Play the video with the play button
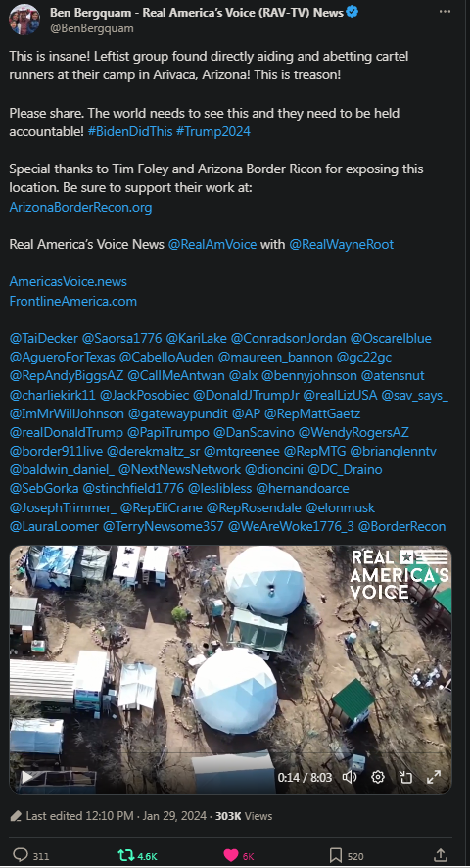 point(26,777)
